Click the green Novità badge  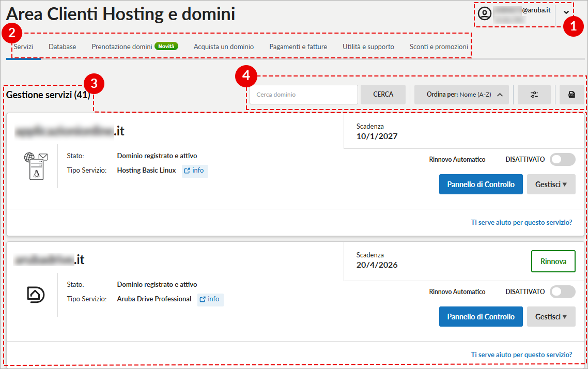click(166, 47)
